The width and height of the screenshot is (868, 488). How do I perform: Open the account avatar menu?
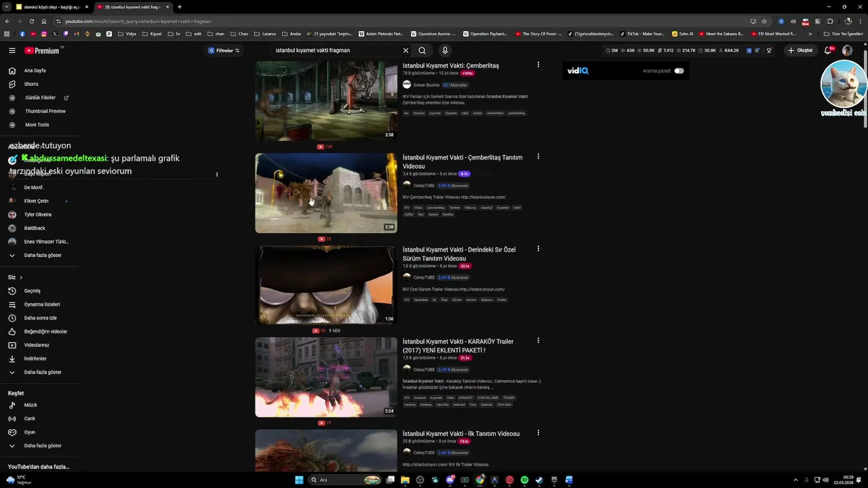coord(847,50)
